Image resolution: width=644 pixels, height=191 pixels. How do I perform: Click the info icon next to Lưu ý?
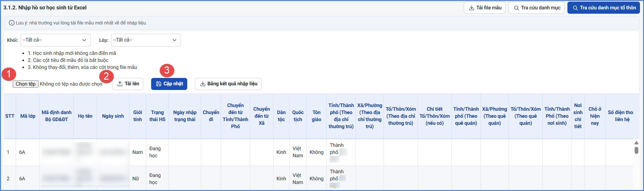click(11, 23)
